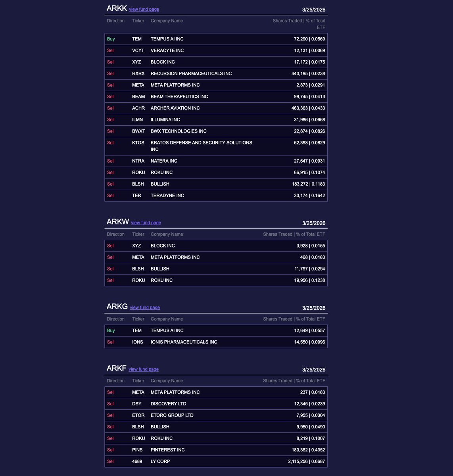Click the LY CORP company name
The height and width of the screenshot is (476, 453).
click(160, 461)
